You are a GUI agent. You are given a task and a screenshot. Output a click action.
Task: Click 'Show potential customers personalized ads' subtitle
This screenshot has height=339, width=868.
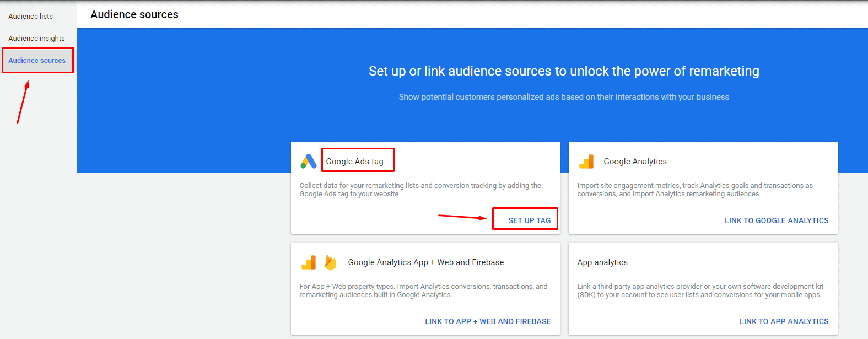point(564,97)
